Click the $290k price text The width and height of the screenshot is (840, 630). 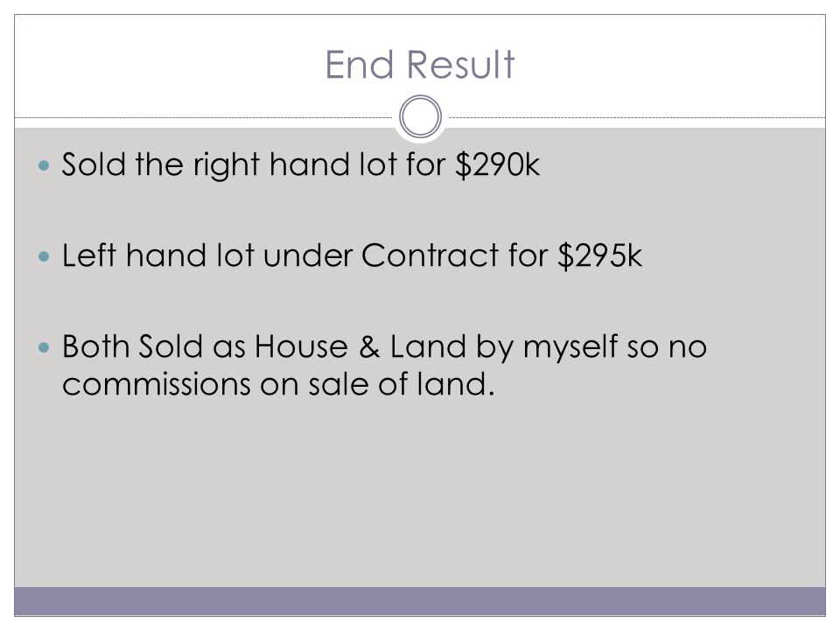pos(497,164)
